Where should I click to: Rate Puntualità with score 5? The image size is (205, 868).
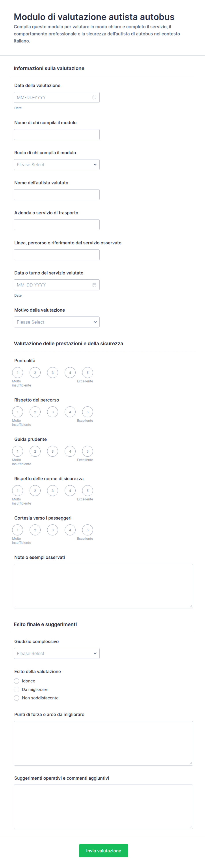88,373
